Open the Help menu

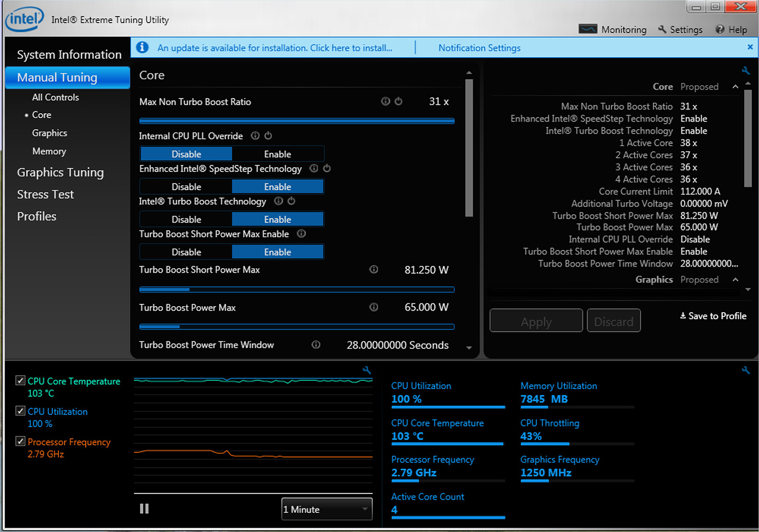pos(731,30)
